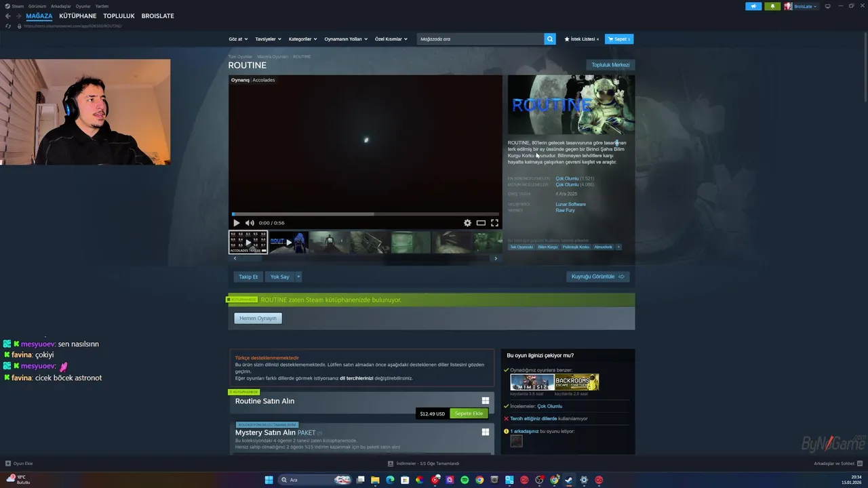Seek in the trailer progress bar

tap(366, 214)
